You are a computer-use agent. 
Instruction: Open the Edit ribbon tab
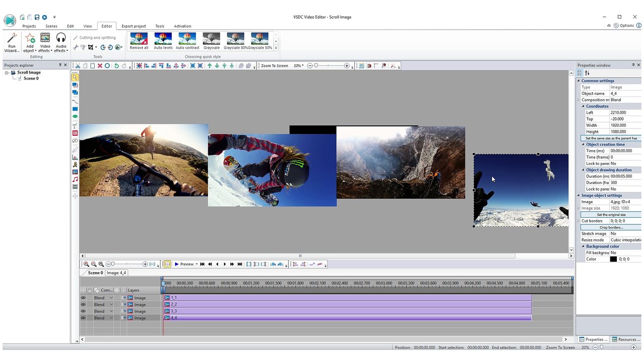coord(70,26)
